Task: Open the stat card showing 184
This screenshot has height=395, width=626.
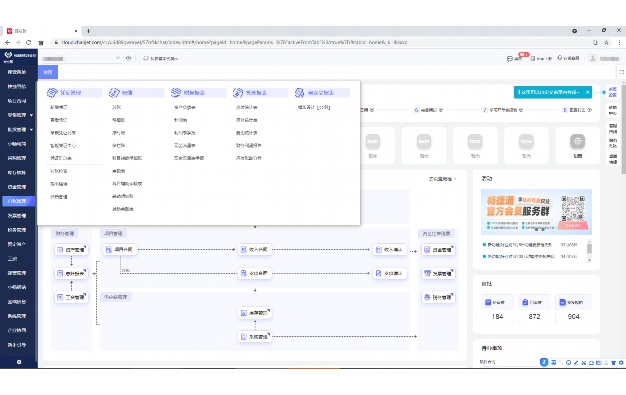Action: coord(497,309)
